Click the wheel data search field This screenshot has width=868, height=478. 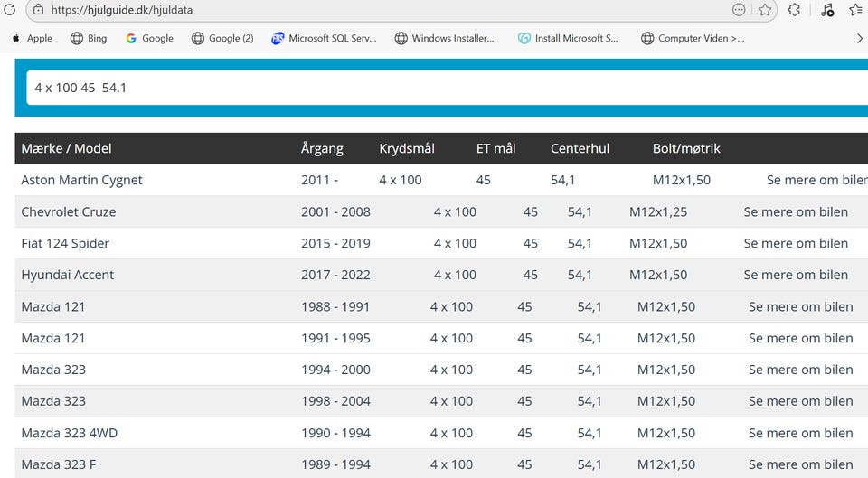443,88
